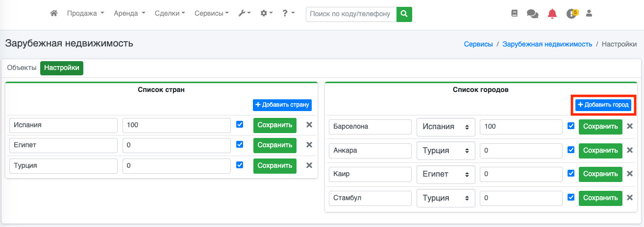Screen dimensions: 644x227
Task: Open the Сервисы menu
Action: pos(211,14)
